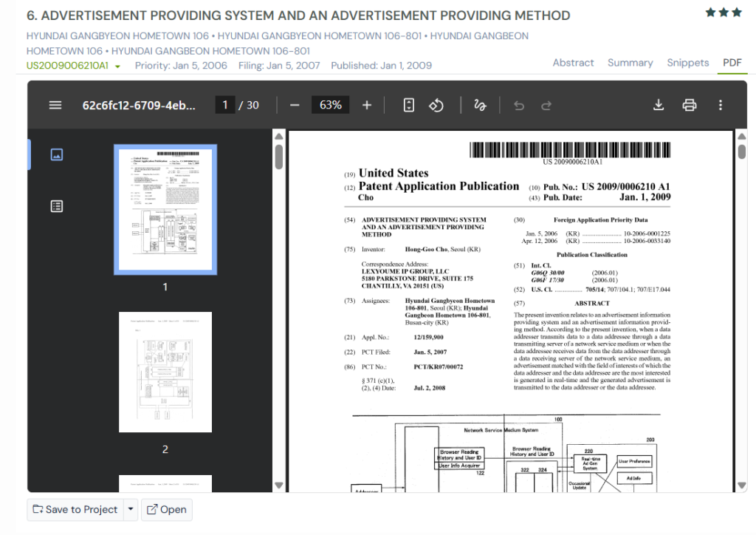The width and height of the screenshot is (756, 535).
Task: Switch to the Summary tab
Action: pos(630,63)
